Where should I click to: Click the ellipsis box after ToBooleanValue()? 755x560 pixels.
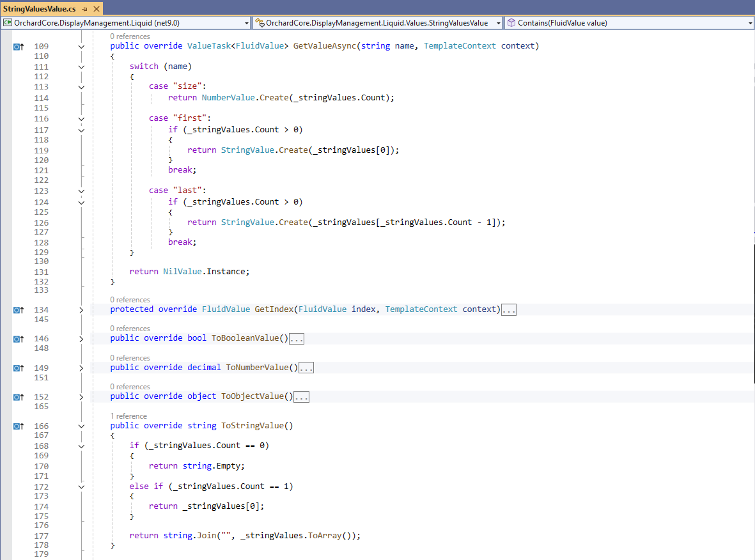[x=296, y=339]
